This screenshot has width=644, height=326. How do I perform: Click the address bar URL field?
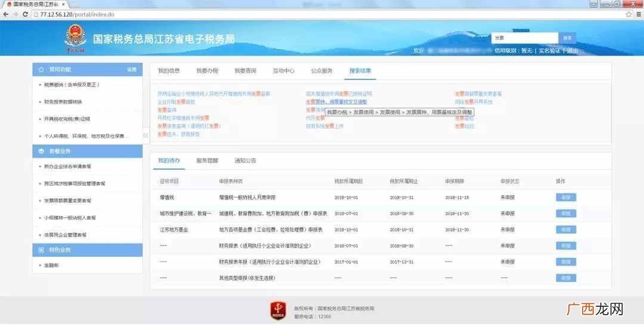[x=328, y=14]
